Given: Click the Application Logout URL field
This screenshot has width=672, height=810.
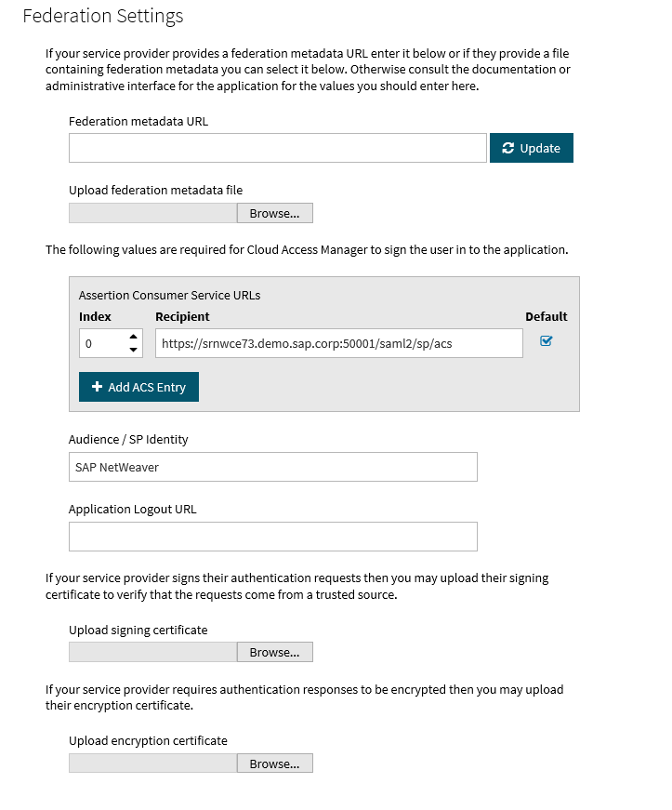Looking at the screenshot, I should point(272,537).
